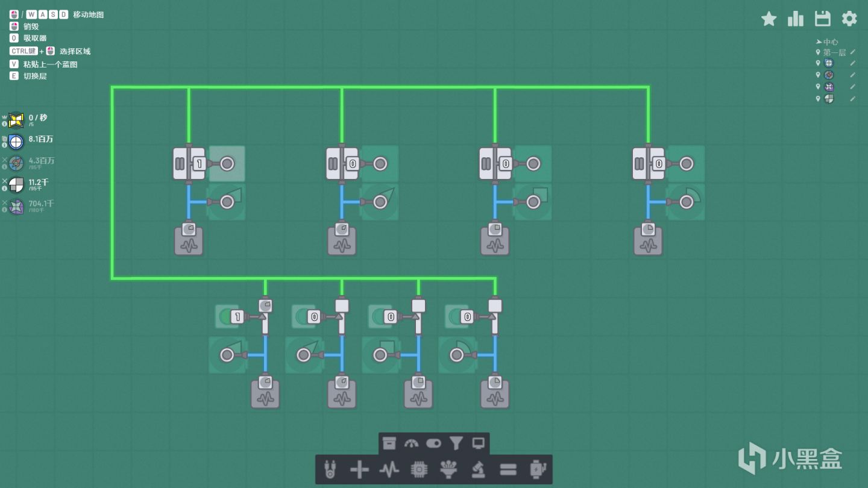The image size is (868, 488).
Task: Select the Wire building tool
Action: pyautogui.click(x=330, y=469)
